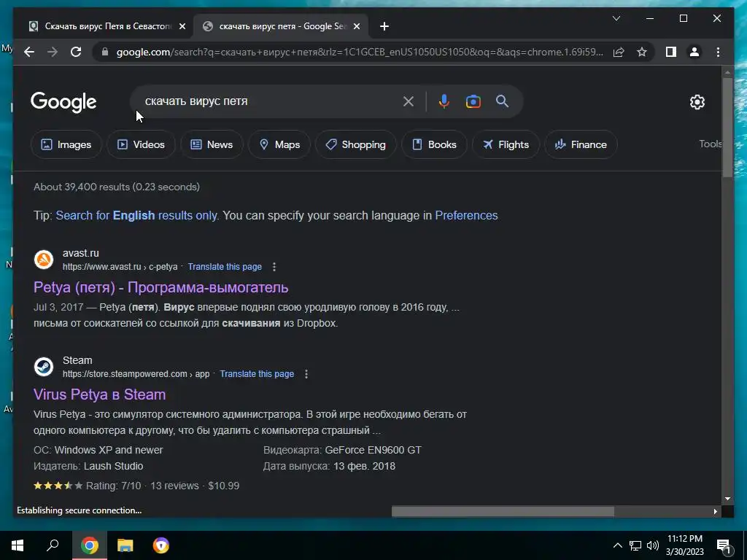Viewport: 747px width, 560px height.
Task: Open more options for the Steam result
Action: click(x=306, y=374)
